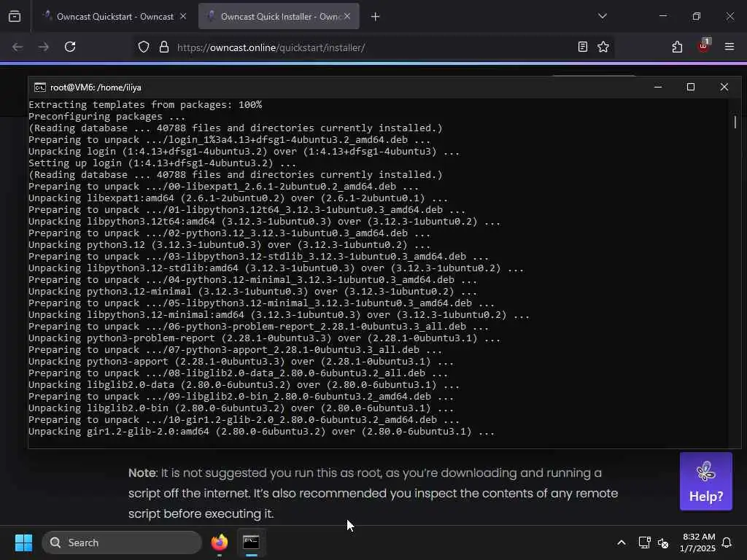Open the Windows Start menu

pos(23,542)
